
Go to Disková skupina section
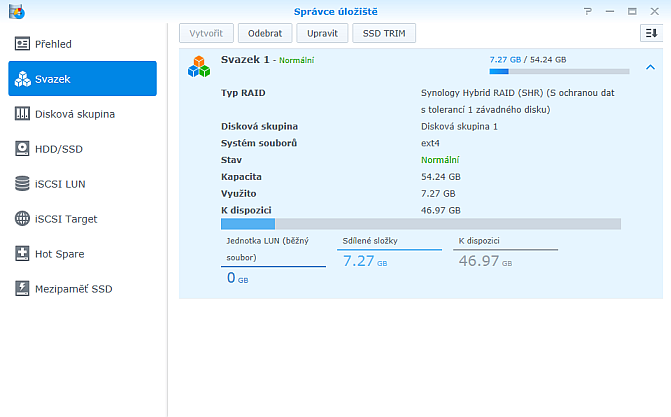click(x=82, y=113)
